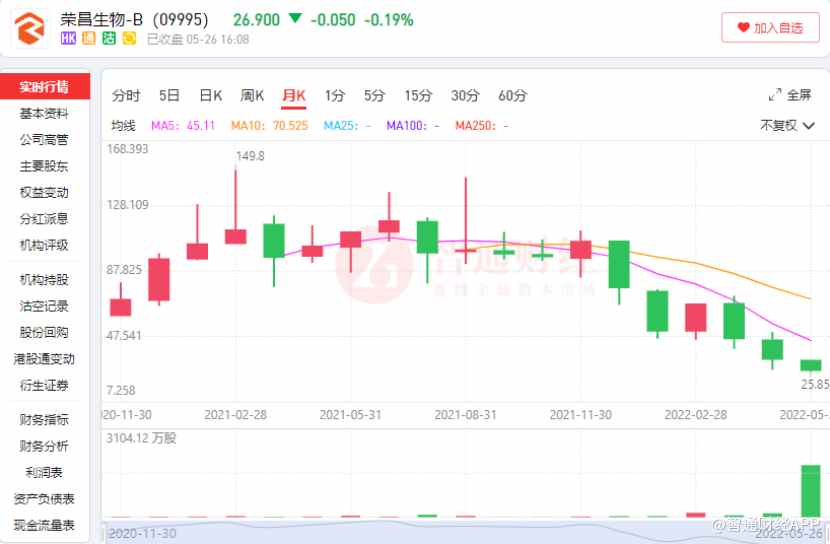Click the green 沽 badge icon

tap(109, 38)
